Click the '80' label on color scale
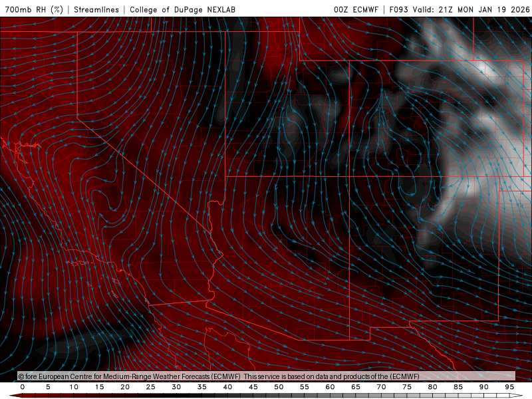The image size is (532, 399). click(433, 387)
